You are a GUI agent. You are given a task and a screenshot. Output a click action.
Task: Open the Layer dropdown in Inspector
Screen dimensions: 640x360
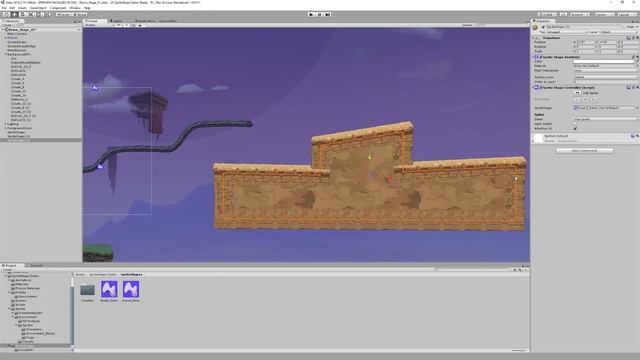point(618,32)
